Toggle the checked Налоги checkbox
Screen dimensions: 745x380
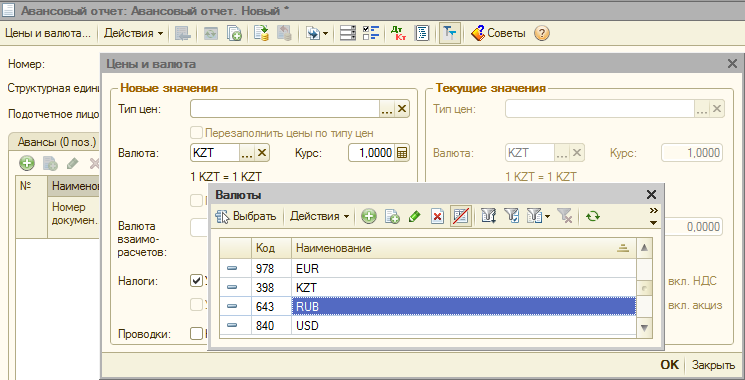(x=196, y=281)
